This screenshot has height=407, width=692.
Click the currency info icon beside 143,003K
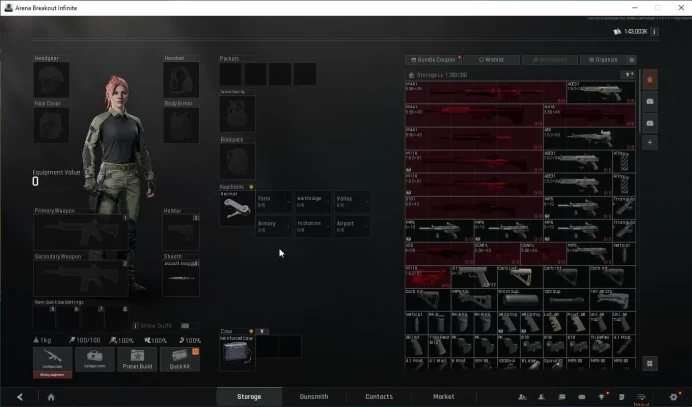(x=654, y=32)
